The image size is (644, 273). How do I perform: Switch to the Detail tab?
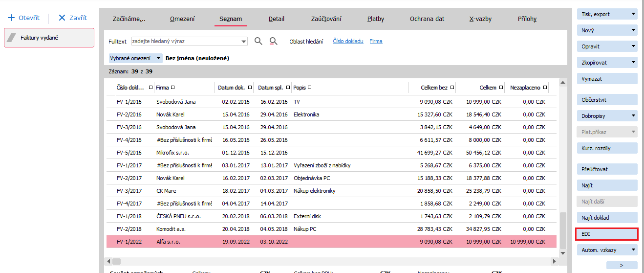click(277, 19)
